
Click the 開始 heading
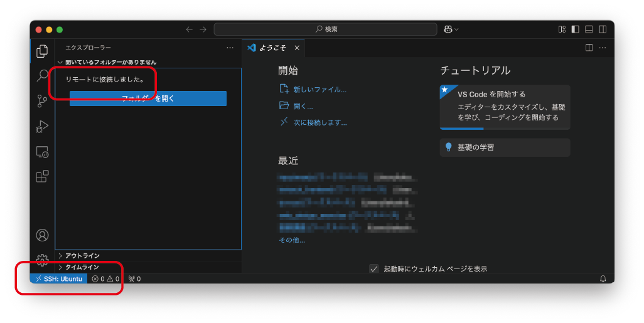tap(288, 71)
